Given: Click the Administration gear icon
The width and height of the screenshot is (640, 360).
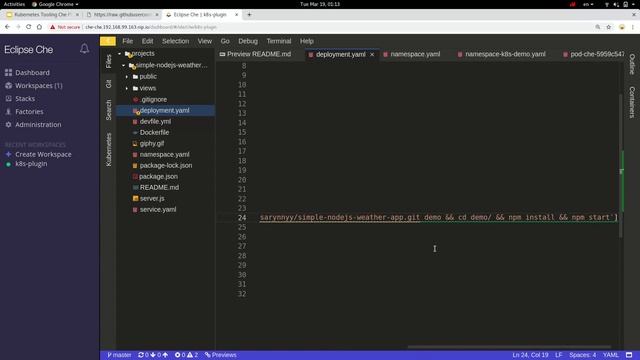Looking at the screenshot, I should pyautogui.click(x=8, y=124).
